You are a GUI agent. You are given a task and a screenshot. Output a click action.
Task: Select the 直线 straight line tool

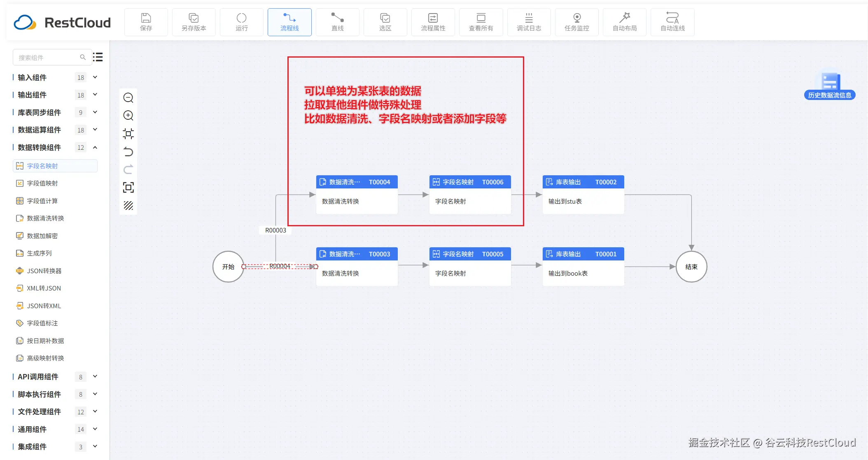(x=338, y=22)
